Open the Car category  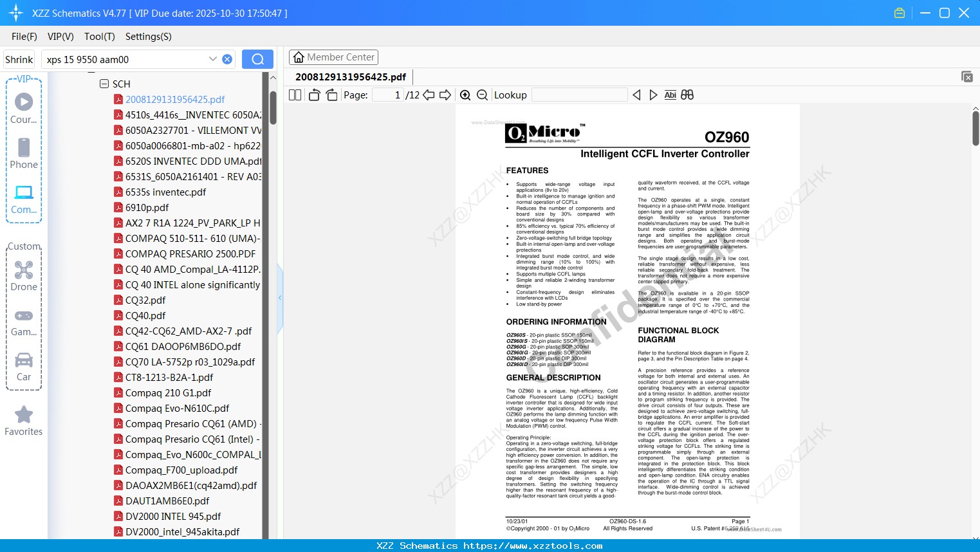[24, 366]
